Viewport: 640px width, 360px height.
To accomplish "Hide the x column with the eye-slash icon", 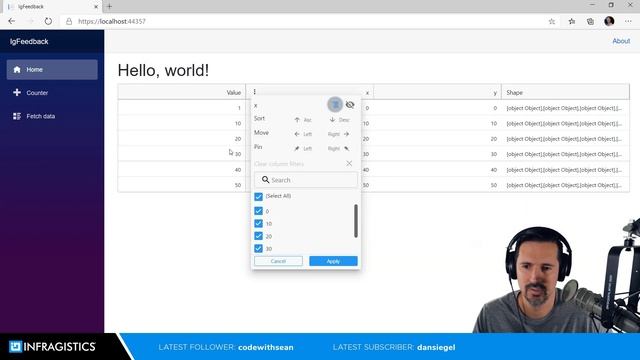I will (x=350, y=105).
